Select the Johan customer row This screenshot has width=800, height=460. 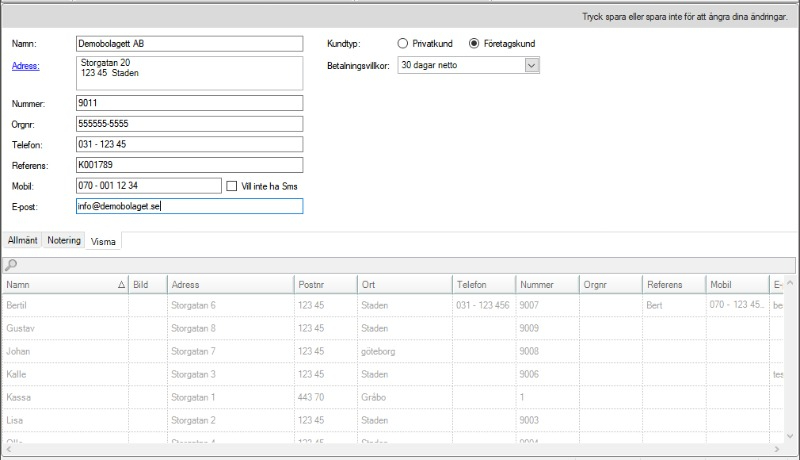coord(393,351)
